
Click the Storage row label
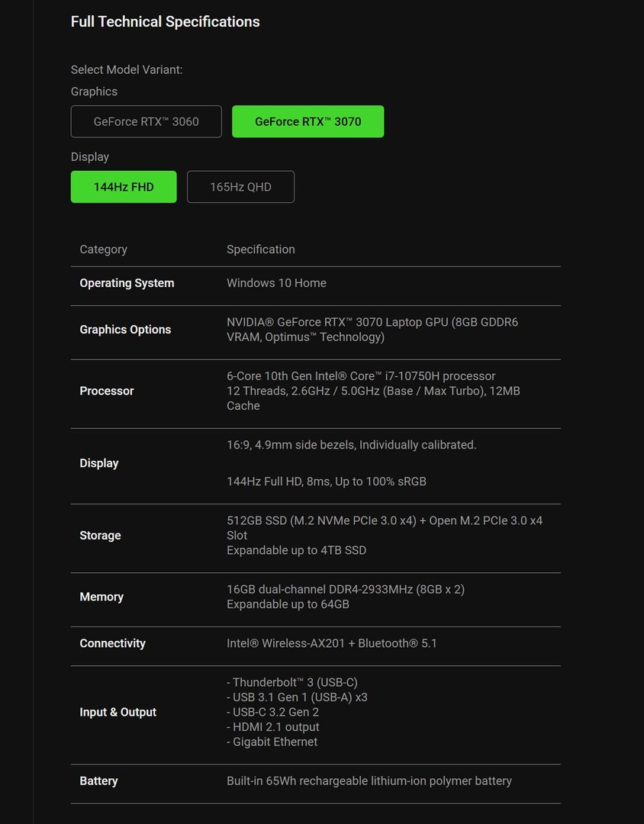click(100, 536)
